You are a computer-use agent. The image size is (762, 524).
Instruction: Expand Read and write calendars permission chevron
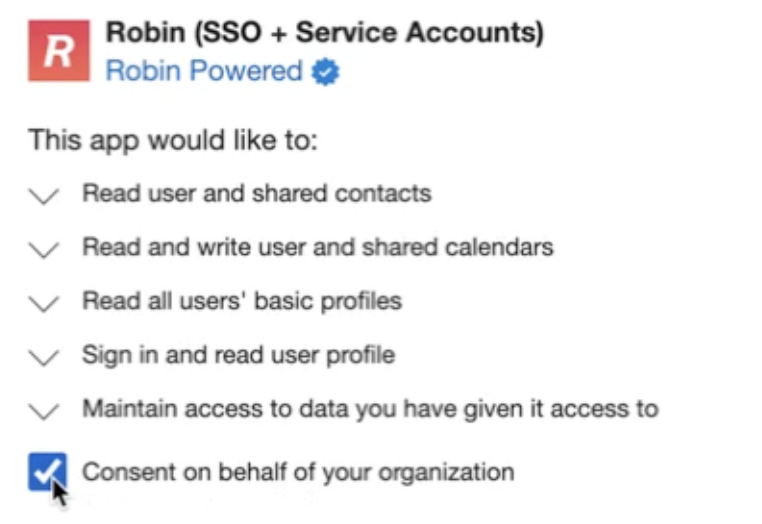pos(44,249)
